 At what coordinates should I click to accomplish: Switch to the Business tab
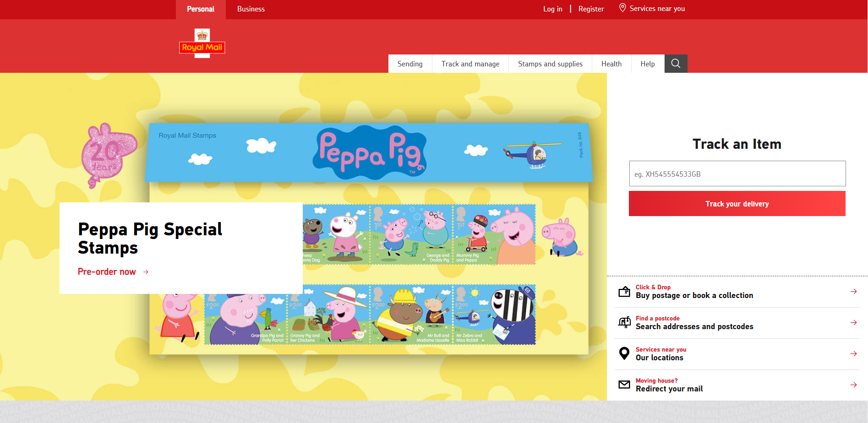pyautogui.click(x=251, y=9)
